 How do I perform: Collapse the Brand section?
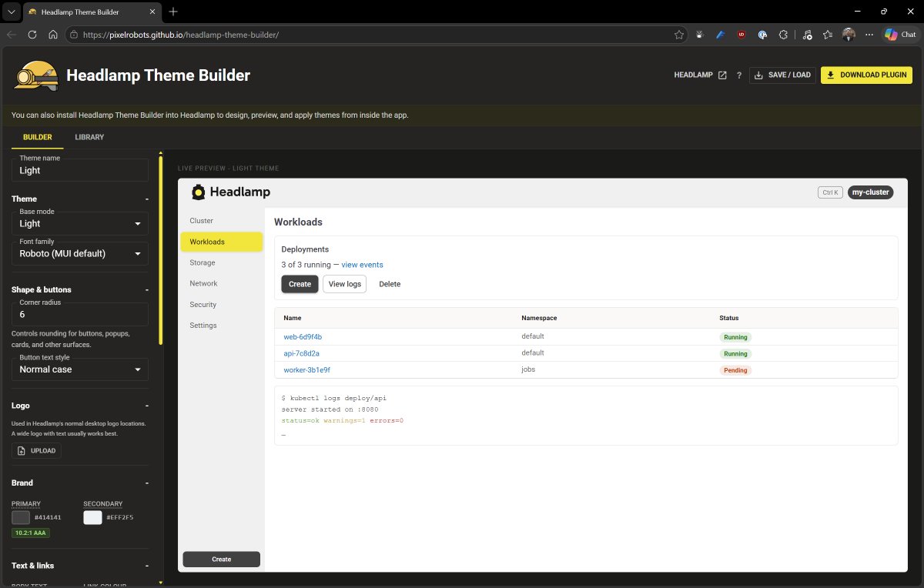[x=146, y=483]
